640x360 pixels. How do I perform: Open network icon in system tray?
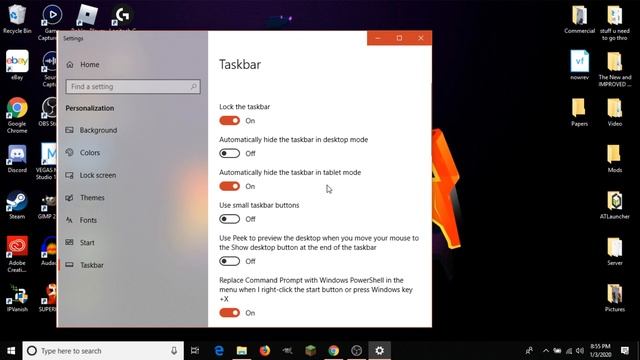569,351
